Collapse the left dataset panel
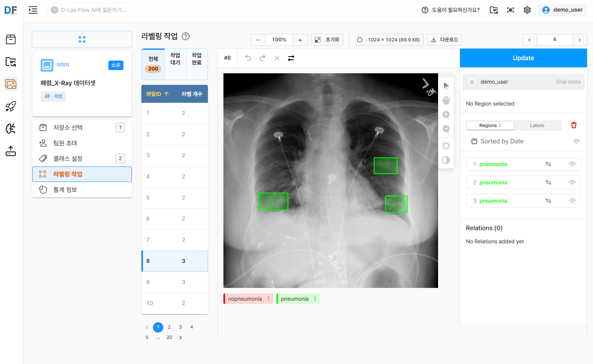 (82, 39)
